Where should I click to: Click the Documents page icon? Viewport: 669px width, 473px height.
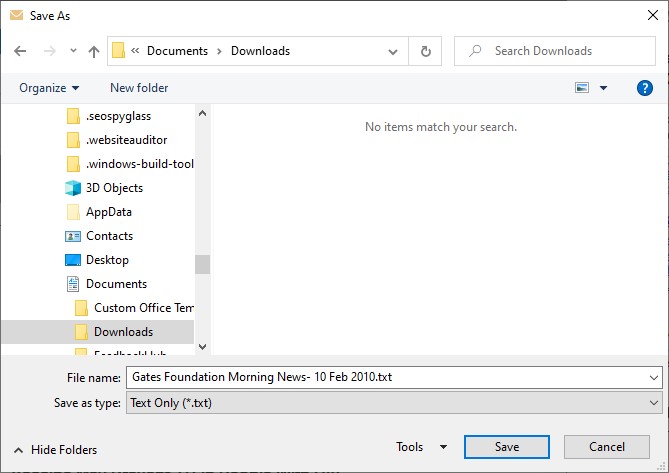pyautogui.click(x=73, y=284)
